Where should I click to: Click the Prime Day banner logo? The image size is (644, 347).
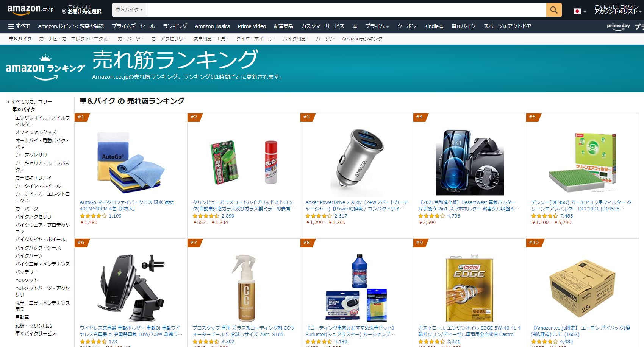618,26
